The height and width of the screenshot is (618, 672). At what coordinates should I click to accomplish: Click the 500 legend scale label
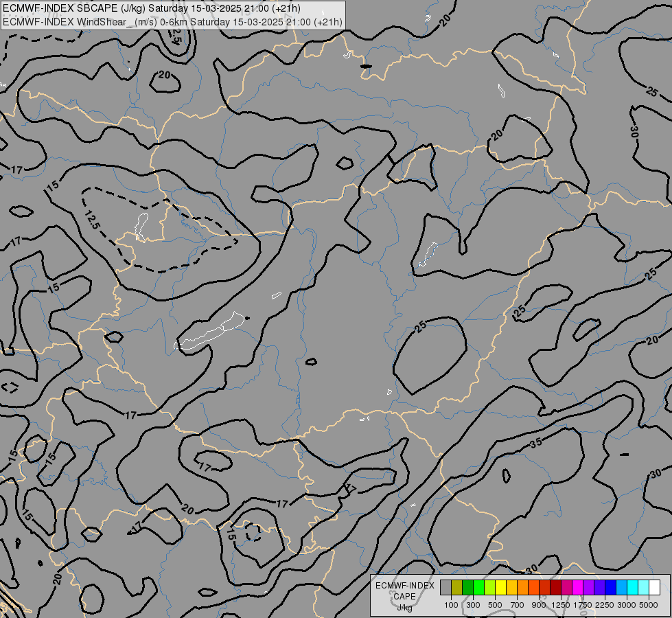(495, 605)
